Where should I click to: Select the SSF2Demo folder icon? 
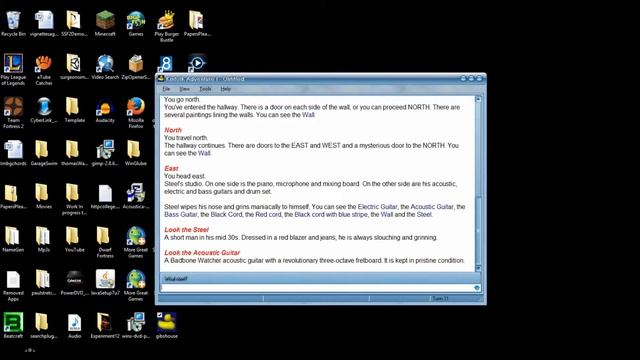(74, 24)
